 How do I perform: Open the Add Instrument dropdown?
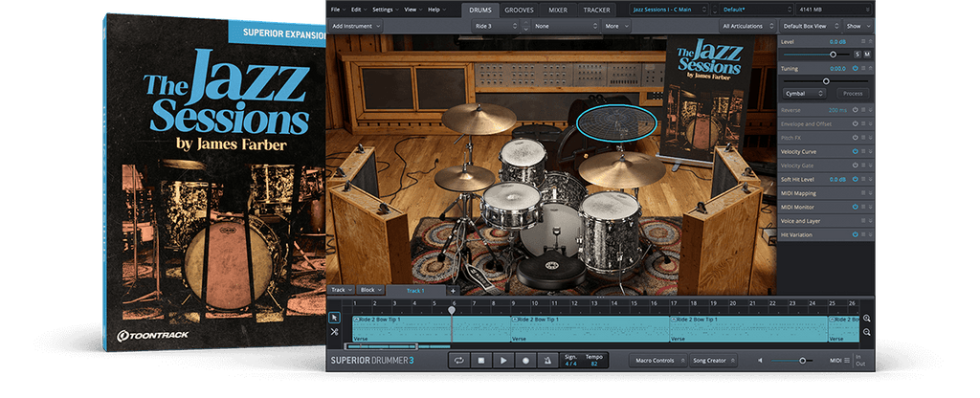click(x=356, y=26)
